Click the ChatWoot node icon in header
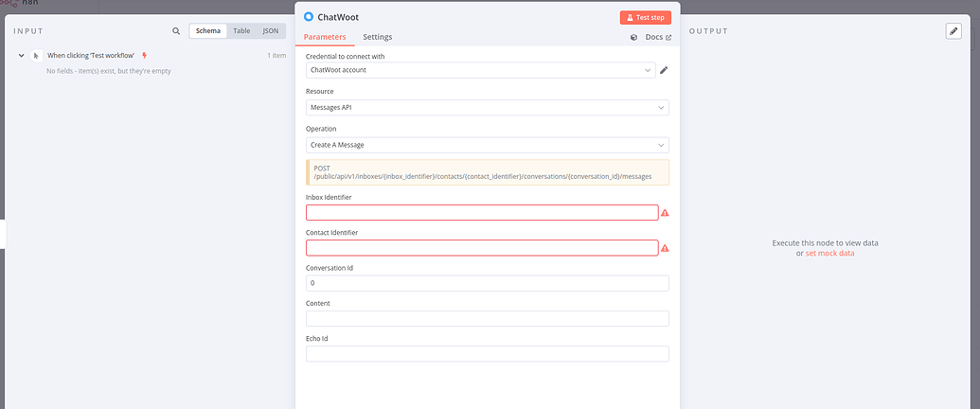Image resolution: width=980 pixels, height=409 pixels. click(x=308, y=17)
